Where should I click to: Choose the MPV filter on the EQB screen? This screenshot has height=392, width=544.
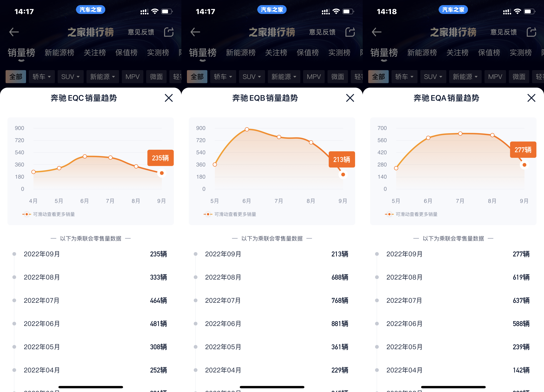[x=314, y=77]
